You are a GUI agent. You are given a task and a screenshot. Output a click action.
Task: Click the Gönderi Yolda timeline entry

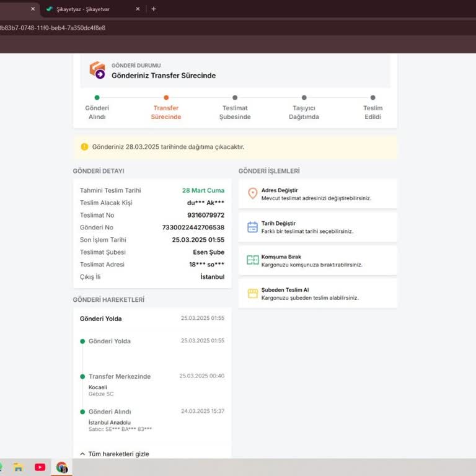click(x=110, y=342)
